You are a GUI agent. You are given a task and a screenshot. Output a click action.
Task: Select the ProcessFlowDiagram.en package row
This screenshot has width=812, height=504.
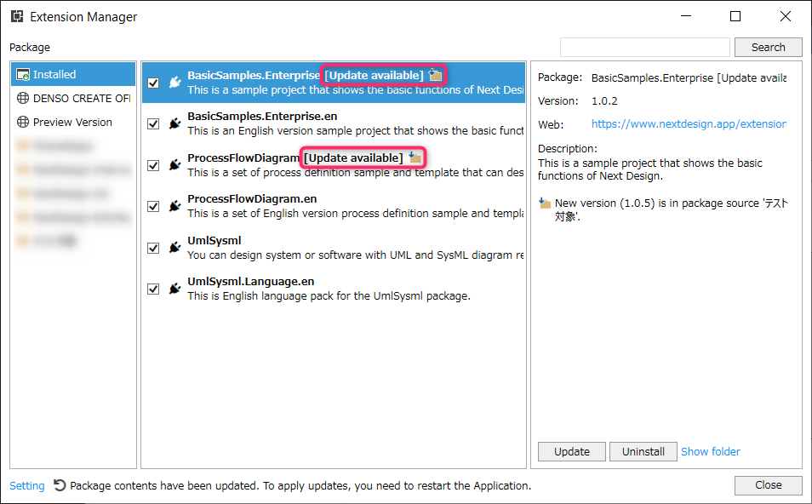[x=334, y=206]
